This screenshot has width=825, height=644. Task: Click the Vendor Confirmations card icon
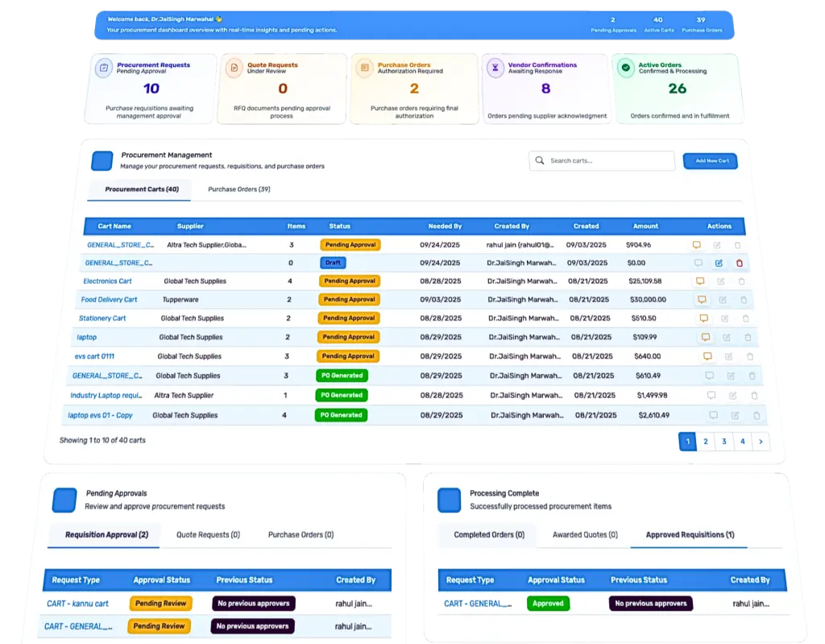(495, 69)
